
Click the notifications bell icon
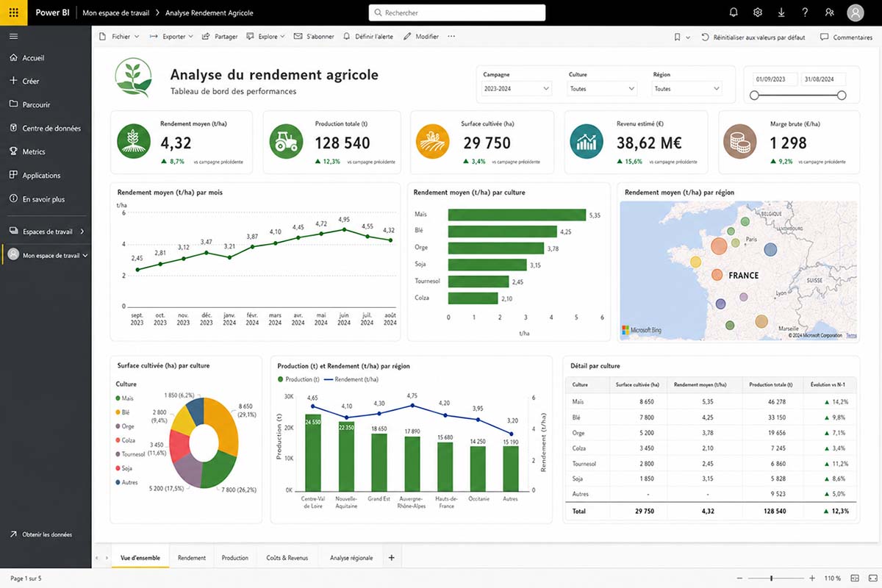click(734, 12)
